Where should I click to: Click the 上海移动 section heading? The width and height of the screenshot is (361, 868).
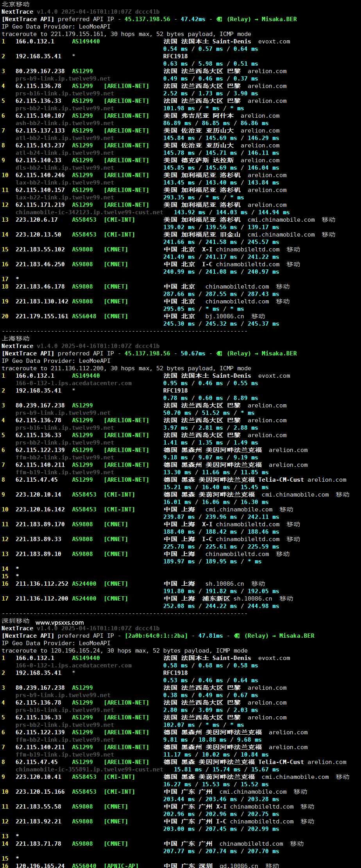point(16,338)
